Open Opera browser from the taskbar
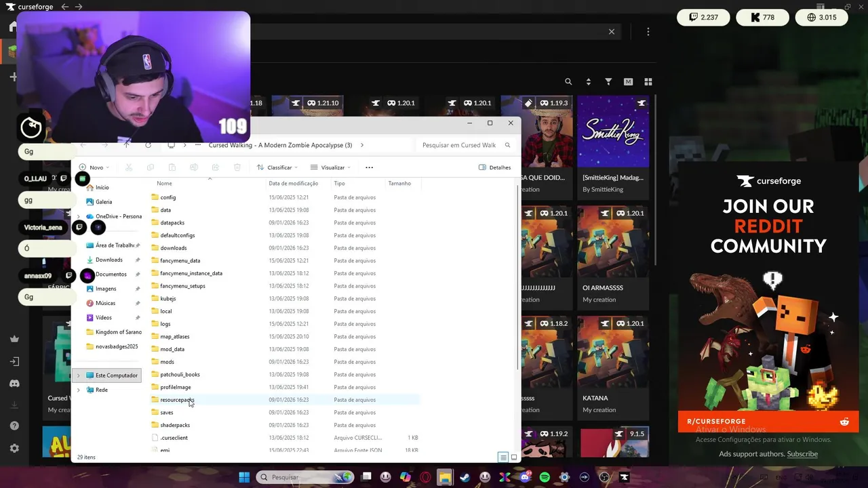The image size is (868, 488). point(425,477)
